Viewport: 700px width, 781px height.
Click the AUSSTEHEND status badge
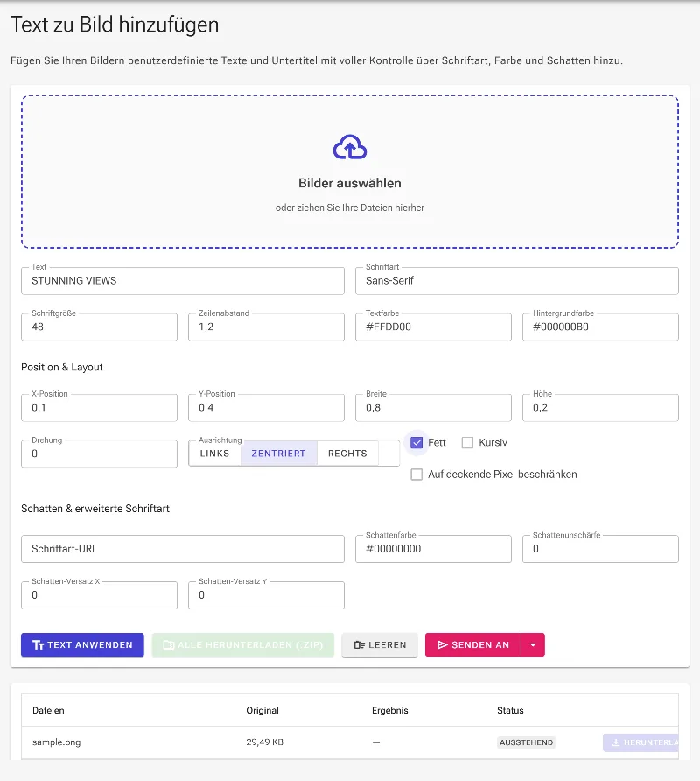click(526, 742)
